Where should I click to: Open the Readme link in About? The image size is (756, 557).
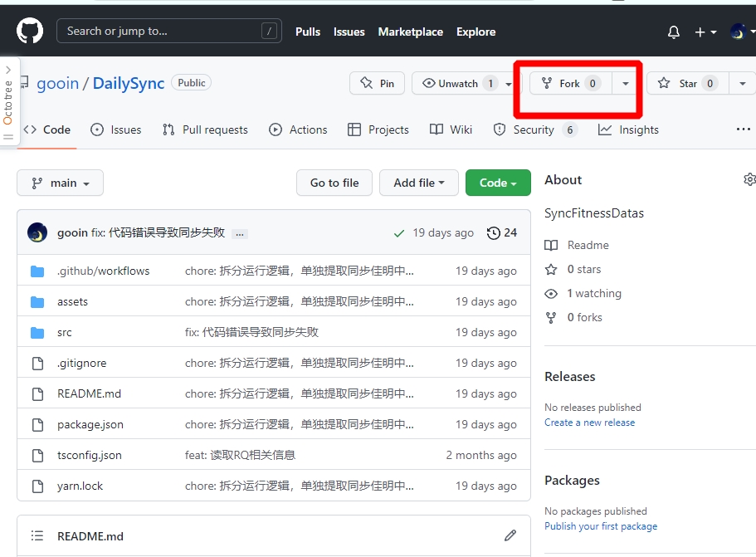coord(577,246)
